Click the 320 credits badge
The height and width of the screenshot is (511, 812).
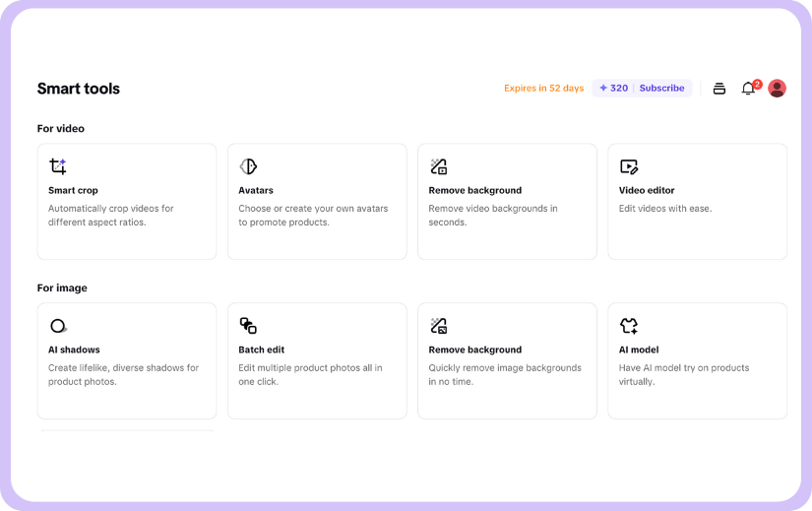[613, 89]
